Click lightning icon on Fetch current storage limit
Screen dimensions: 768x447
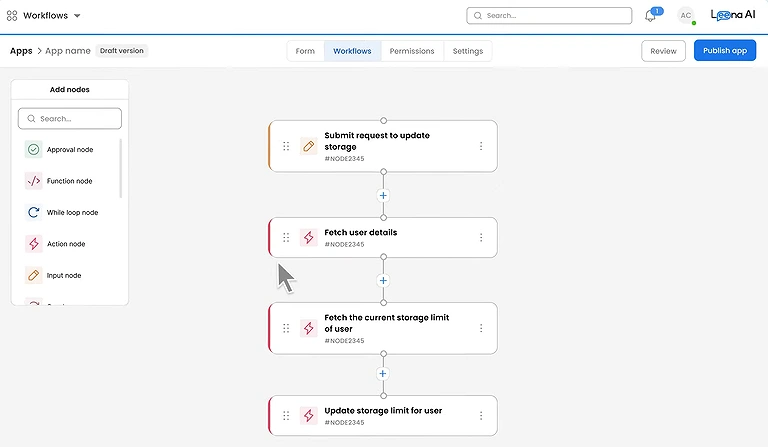(309, 328)
